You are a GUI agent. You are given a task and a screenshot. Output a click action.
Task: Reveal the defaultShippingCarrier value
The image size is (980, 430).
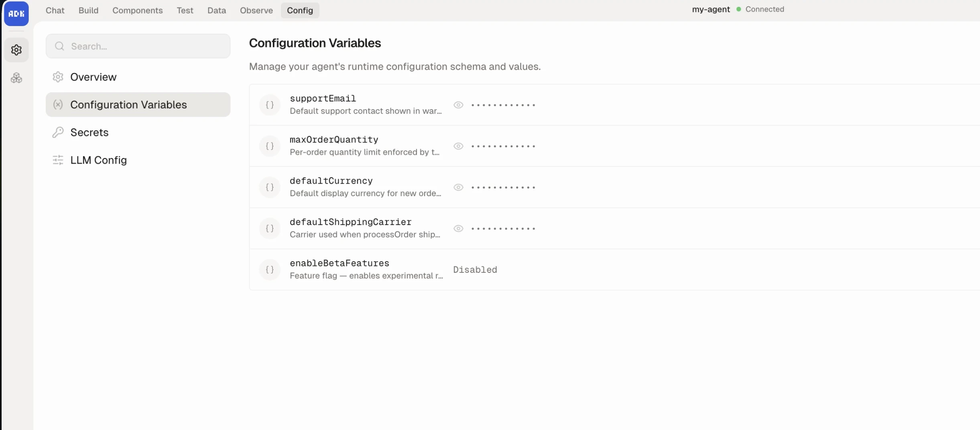click(x=459, y=228)
